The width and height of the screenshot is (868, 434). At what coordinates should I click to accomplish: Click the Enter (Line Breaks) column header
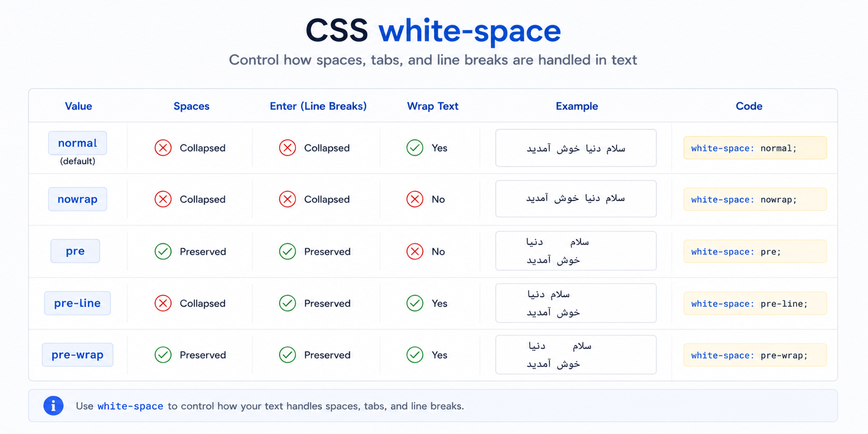pyautogui.click(x=318, y=106)
